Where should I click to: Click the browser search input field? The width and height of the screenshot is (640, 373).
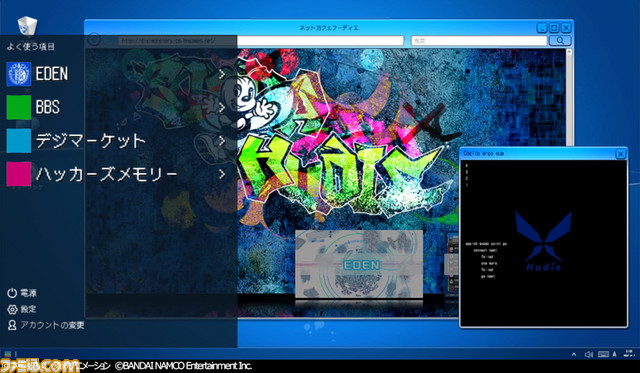coord(479,40)
